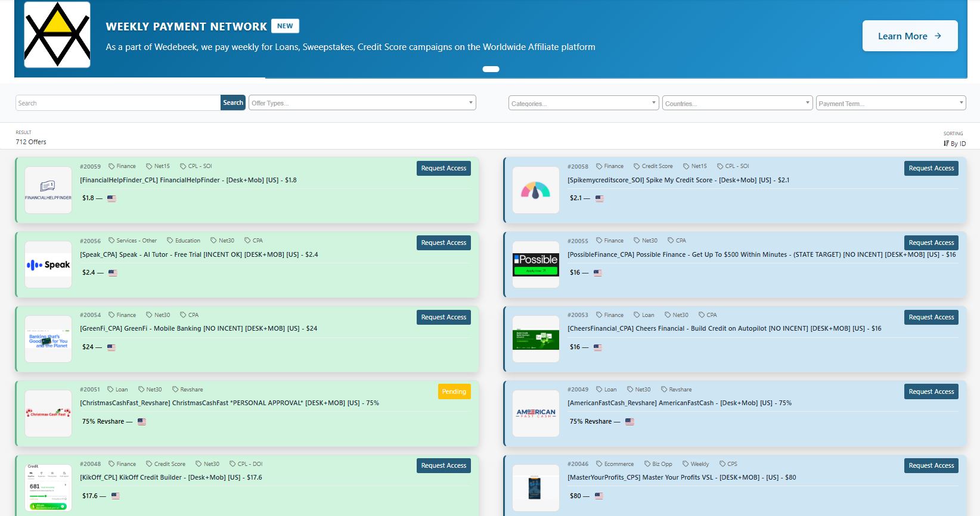Request access for Master Your Profits offer
Viewport: 980px width, 516px height.
931,465
